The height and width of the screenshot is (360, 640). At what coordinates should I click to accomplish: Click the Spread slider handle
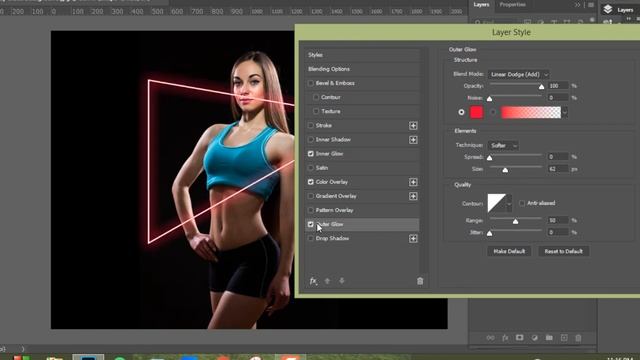[489, 158]
